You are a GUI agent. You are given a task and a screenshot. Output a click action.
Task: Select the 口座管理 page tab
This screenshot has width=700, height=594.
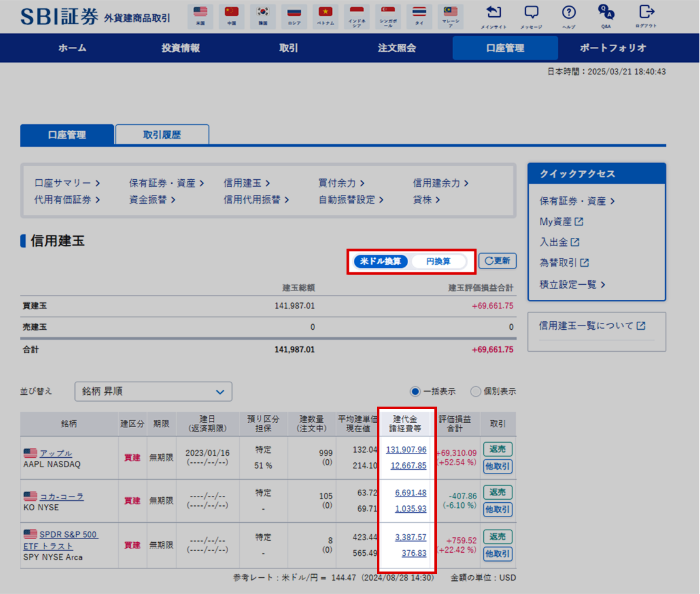point(67,134)
